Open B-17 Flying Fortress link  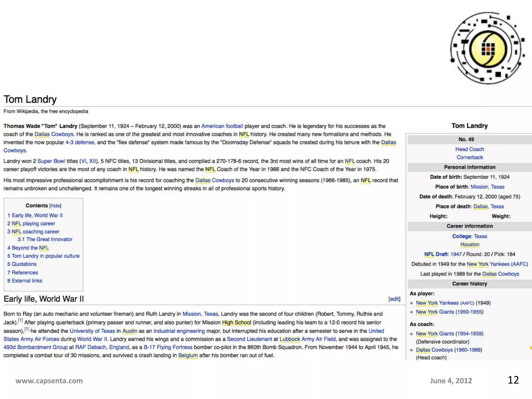[x=168, y=347]
